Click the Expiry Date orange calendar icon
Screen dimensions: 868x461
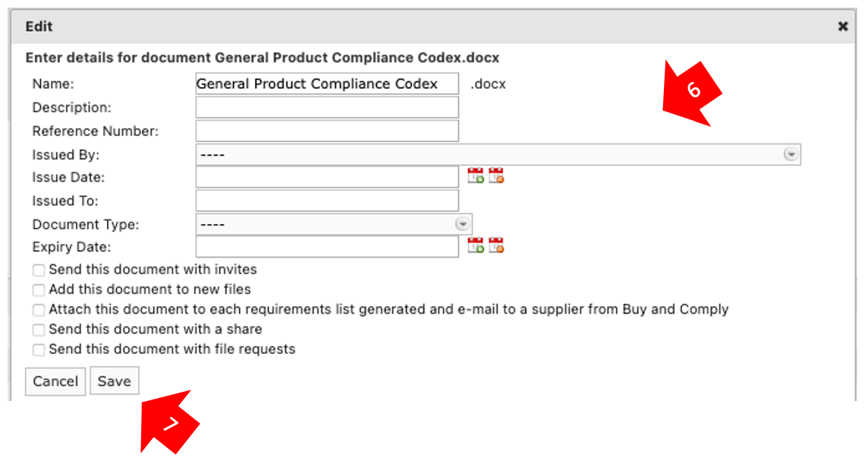point(496,245)
